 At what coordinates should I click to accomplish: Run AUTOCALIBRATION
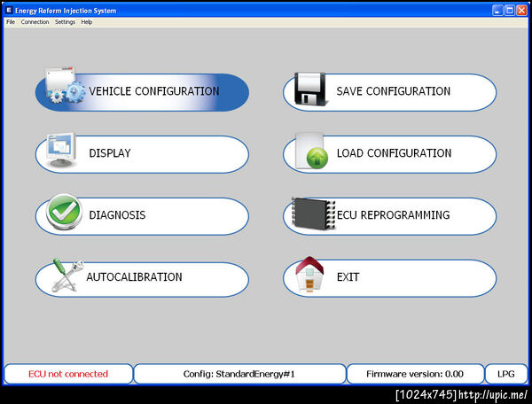click(x=142, y=278)
